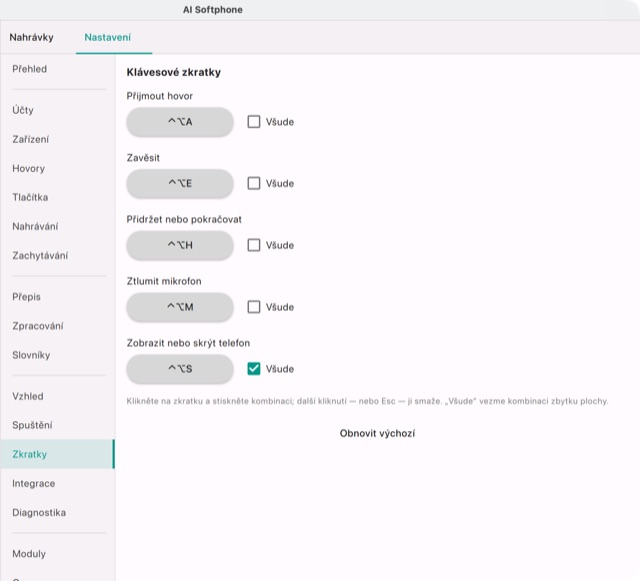This screenshot has height=581, width=640.
Task: Enable Všude for Přijmout hovor
Action: (254, 122)
